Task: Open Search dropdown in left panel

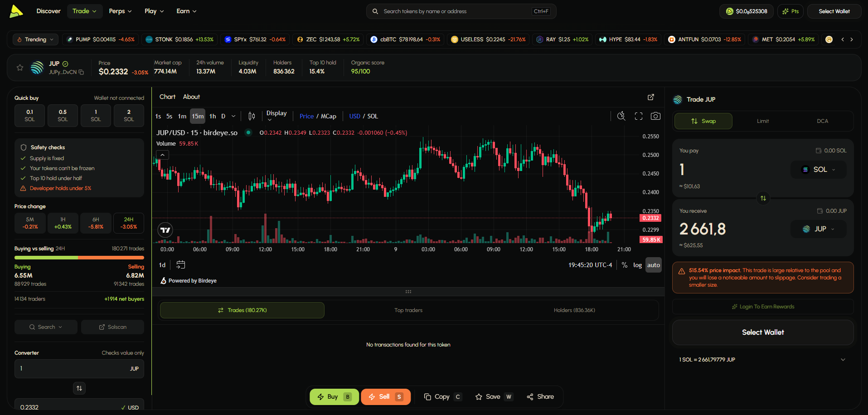Action: point(46,327)
